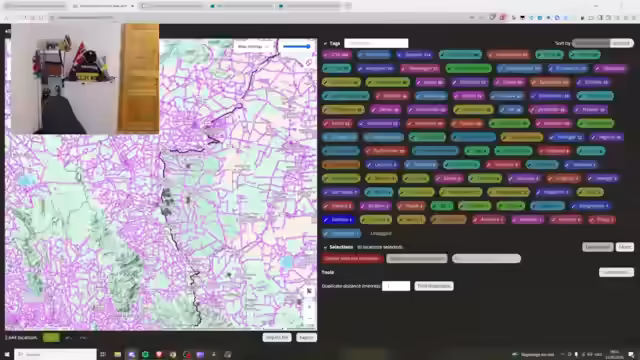
Task: Switch the Sort by toggle option
Action: [x=603, y=43]
